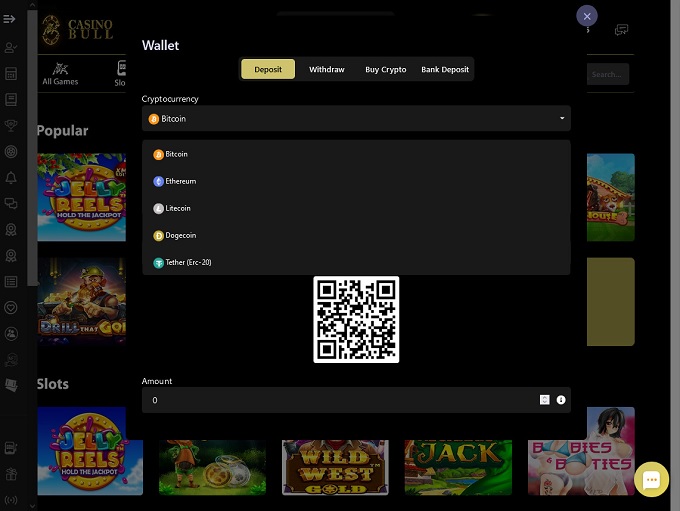Select the Bank Deposit tab
This screenshot has width=680, height=511.
pos(445,70)
